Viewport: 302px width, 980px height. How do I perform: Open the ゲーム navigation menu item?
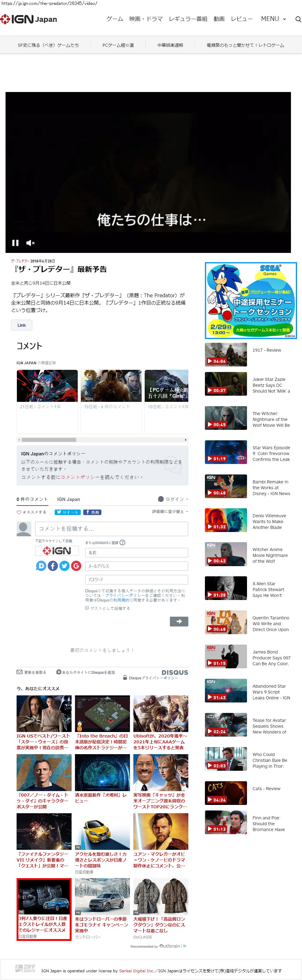tap(115, 19)
